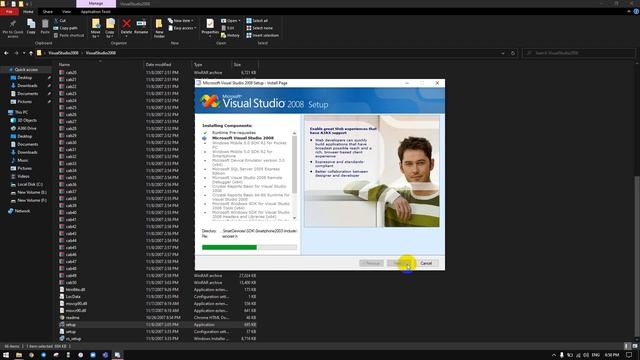Select the LocData file row
Viewport: 640px width, 360px height.
pos(158,297)
